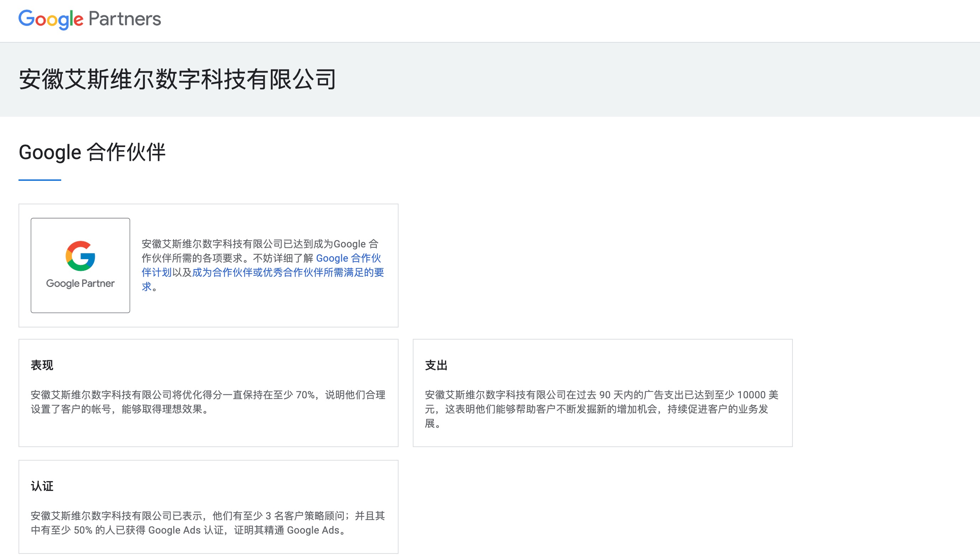Click the 支出 card title
This screenshot has width=980, height=556.
click(x=436, y=365)
